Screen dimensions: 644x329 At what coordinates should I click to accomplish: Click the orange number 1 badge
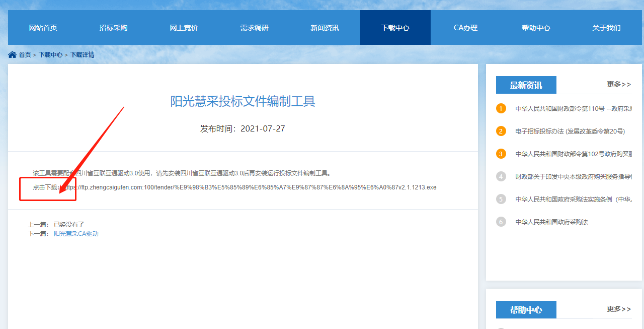pos(501,108)
